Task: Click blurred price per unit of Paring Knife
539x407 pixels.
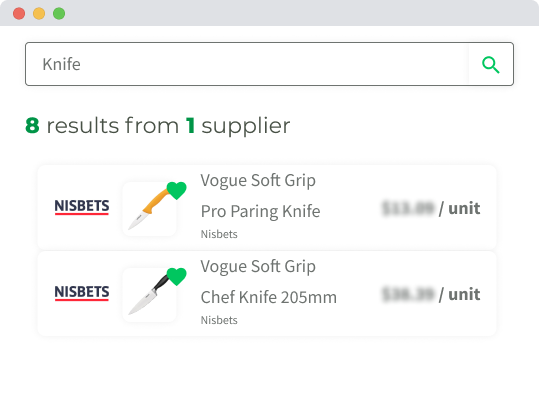Action: tap(431, 208)
